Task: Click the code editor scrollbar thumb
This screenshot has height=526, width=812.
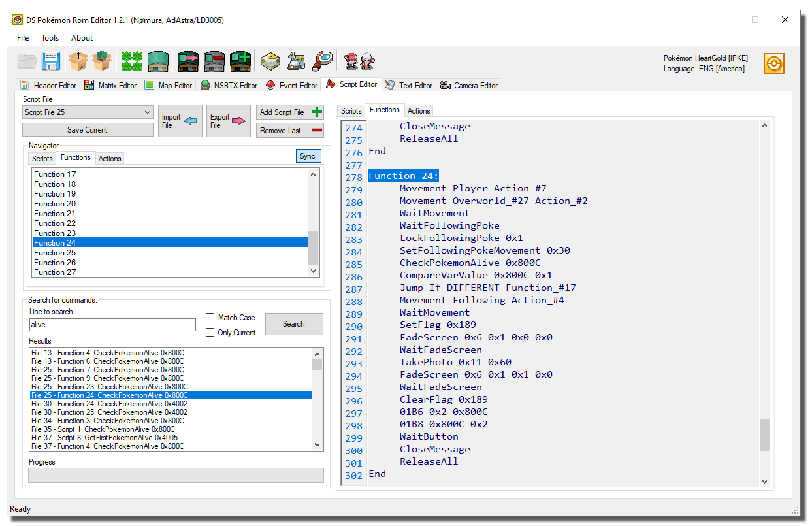Action: coord(764,435)
